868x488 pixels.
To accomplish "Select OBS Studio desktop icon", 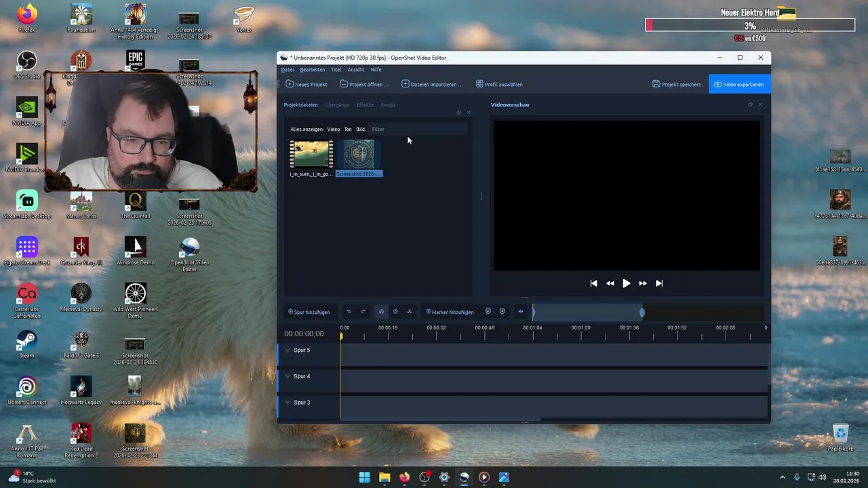I will pos(26,66).
